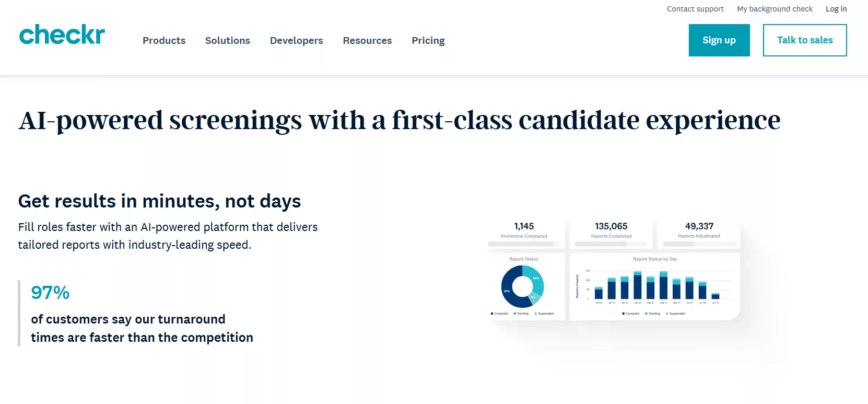Select the 67% Complete segment of the donut chart

click(507, 291)
